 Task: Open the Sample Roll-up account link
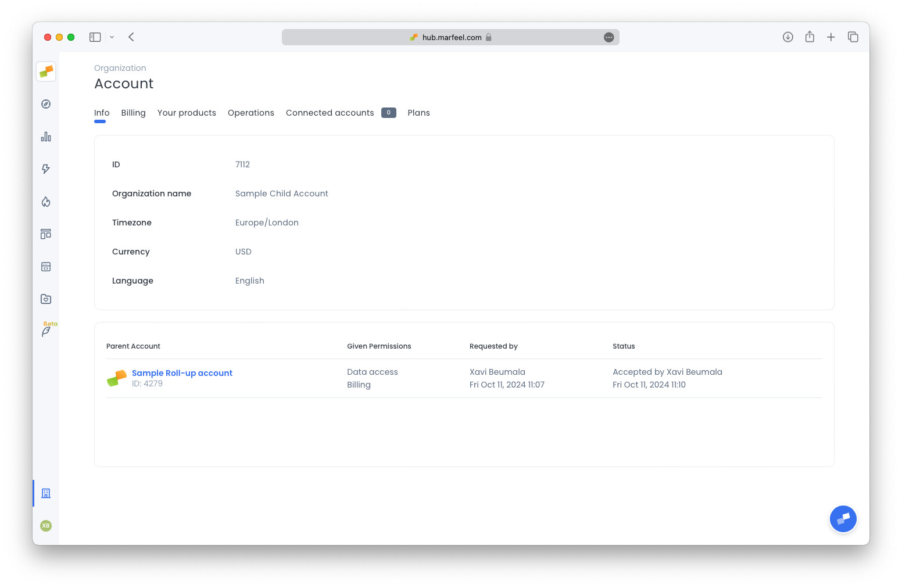[x=182, y=372]
